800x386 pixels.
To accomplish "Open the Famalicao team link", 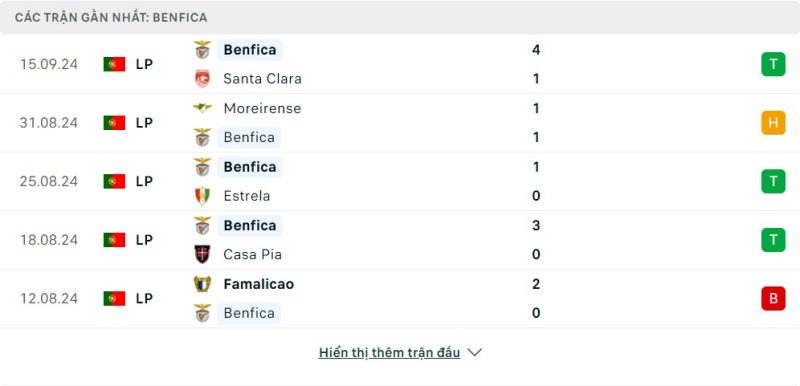I will [x=259, y=284].
